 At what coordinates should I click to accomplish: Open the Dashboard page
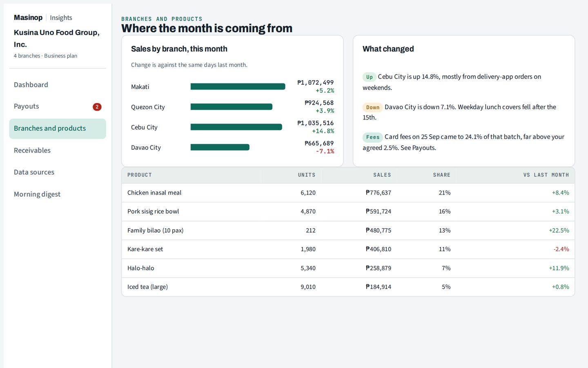[58, 85]
